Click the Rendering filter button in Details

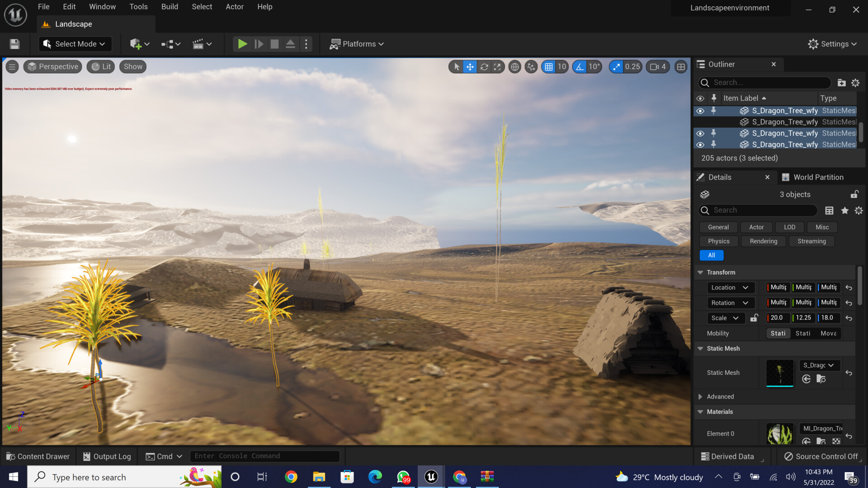pyautogui.click(x=763, y=241)
